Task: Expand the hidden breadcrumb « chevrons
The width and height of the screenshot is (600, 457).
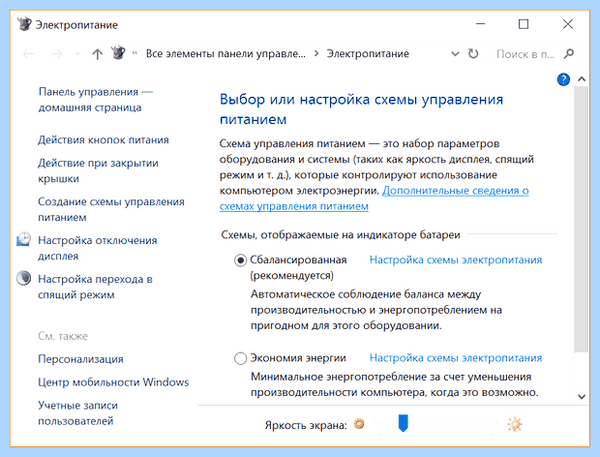Action: point(135,53)
